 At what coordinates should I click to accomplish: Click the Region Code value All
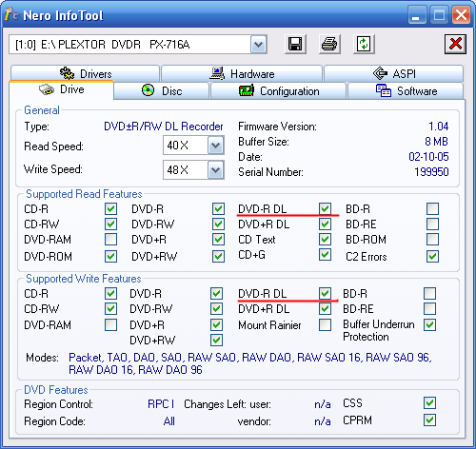[x=169, y=421]
